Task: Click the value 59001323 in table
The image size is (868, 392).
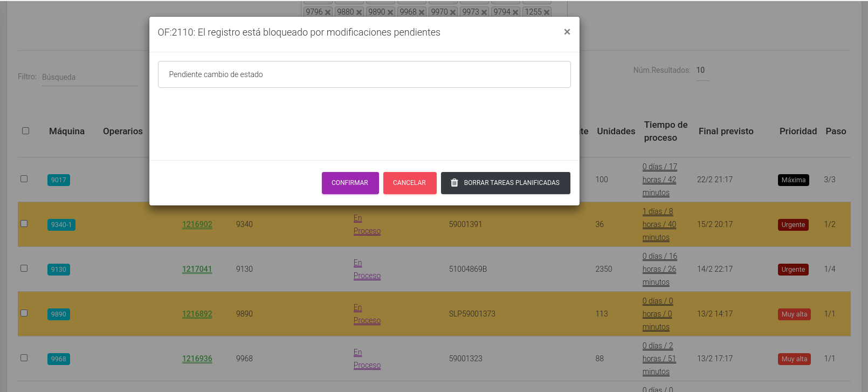Action: coord(466,359)
